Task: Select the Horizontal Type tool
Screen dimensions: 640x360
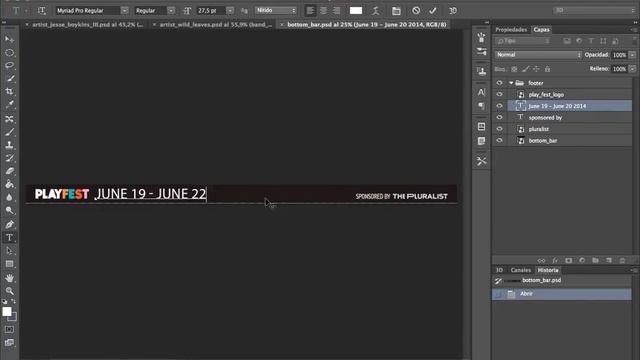Action: [9, 238]
